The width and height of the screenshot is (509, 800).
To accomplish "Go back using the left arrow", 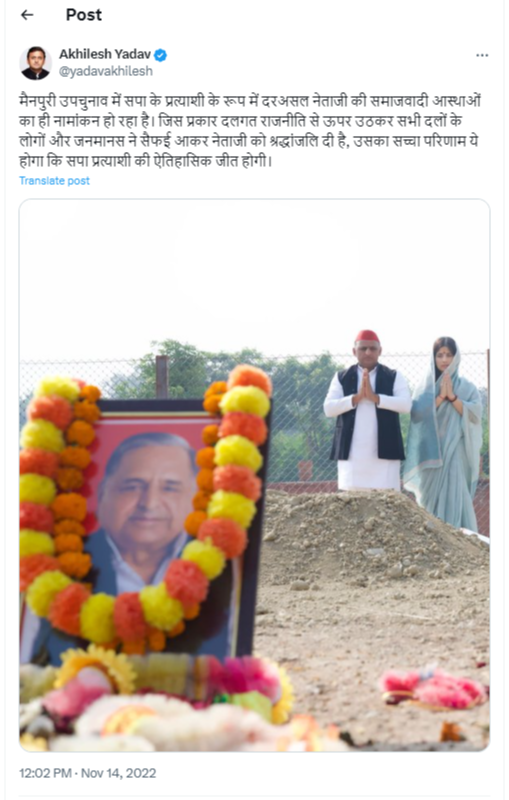I will [27, 15].
